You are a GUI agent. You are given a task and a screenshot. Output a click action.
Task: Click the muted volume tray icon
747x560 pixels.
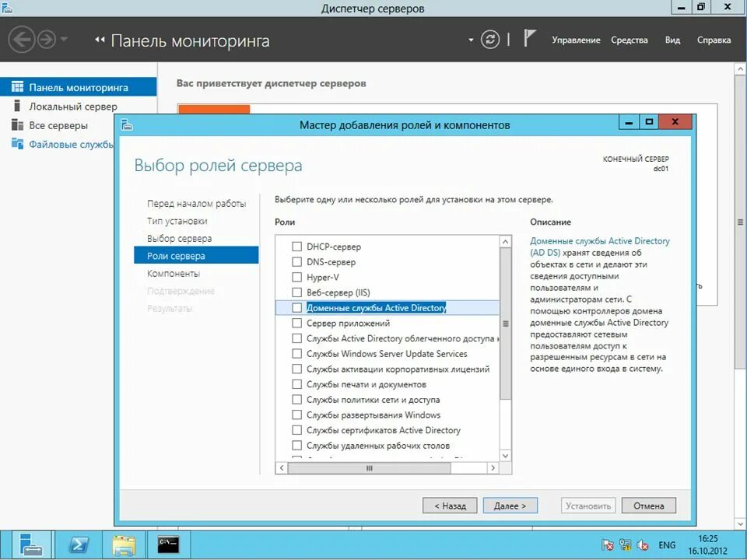[x=643, y=544]
